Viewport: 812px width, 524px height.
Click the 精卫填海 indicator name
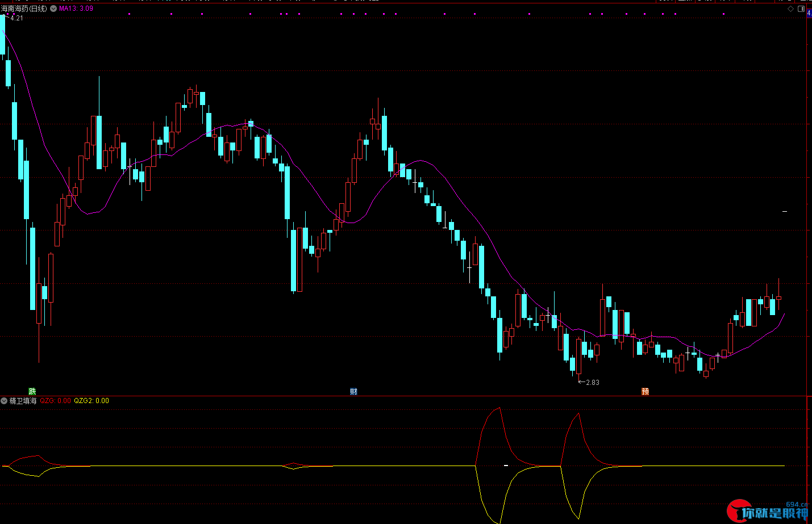coord(23,401)
